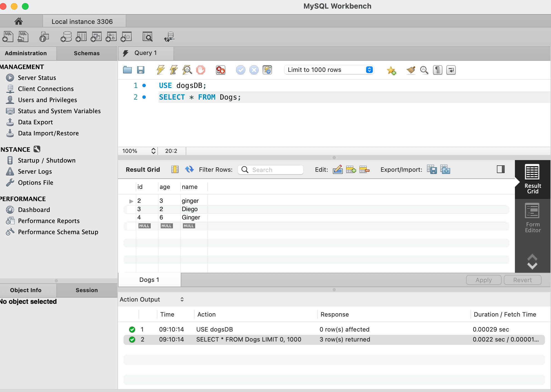Image resolution: width=551 pixels, height=392 pixels.
Task: Select the Dogs 1 result tab
Action: (149, 280)
